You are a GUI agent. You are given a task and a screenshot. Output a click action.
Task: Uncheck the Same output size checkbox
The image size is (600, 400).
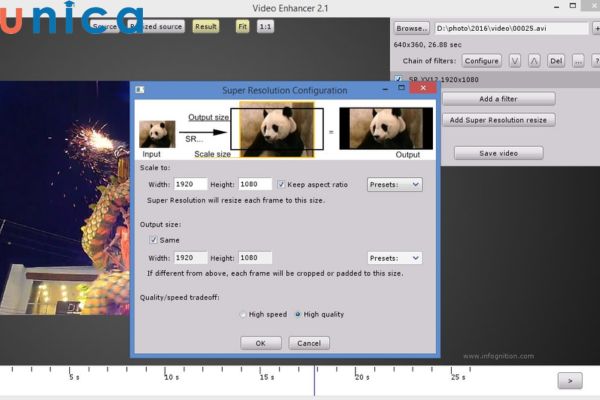tap(153, 240)
